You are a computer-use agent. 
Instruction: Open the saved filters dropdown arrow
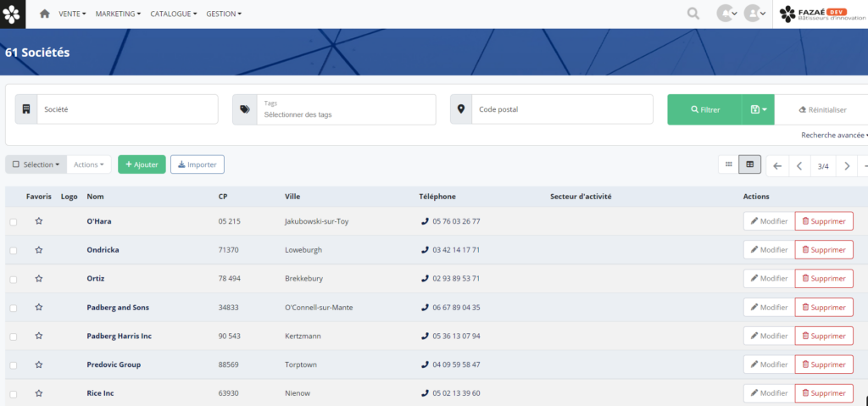pyautogui.click(x=758, y=109)
